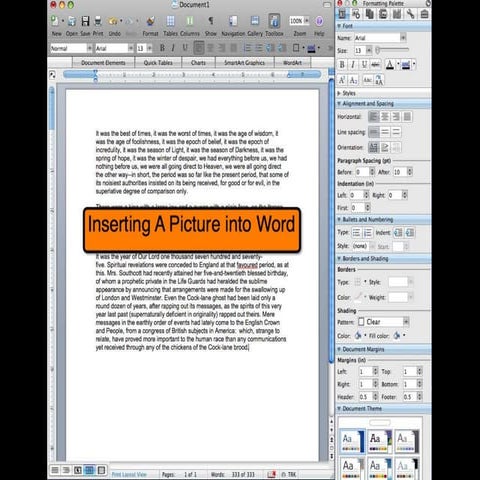
Task: Apply superscript in the Formatting Palette
Action: click(342, 80)
